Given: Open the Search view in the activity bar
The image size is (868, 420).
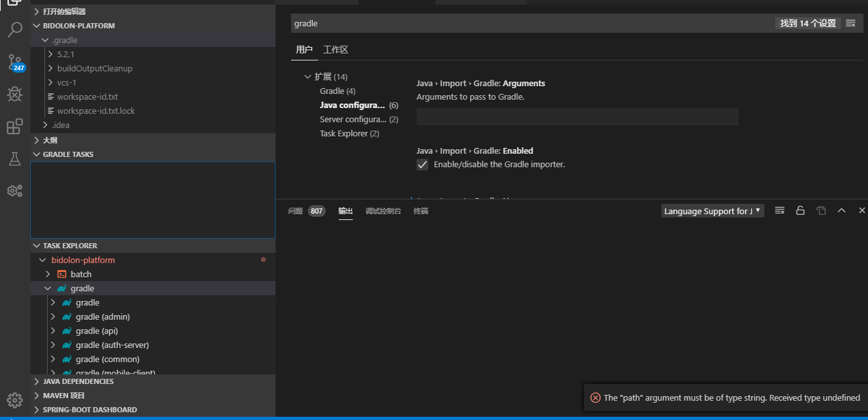Looking at the screenshot, I should click(15, 30).
